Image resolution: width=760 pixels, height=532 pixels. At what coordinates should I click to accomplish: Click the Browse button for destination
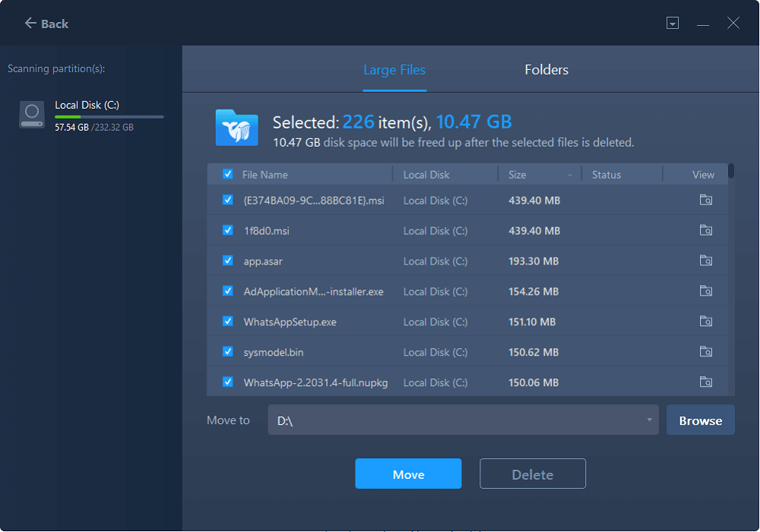[x=700, y=420]
